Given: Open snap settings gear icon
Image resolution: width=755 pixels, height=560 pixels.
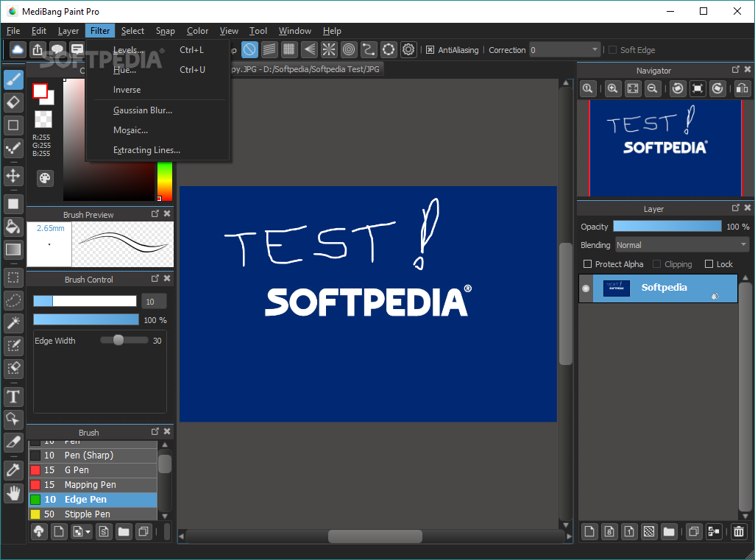Looking at the screenshot, I should [x=408, y=49].
